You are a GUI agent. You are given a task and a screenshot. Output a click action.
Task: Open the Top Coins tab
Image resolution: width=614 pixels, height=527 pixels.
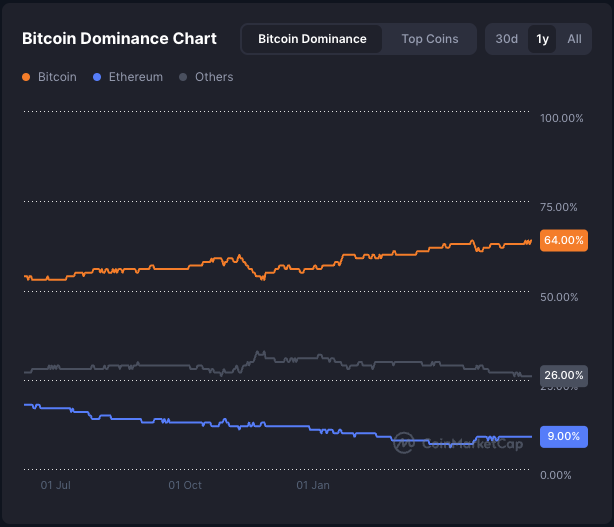pos(430,39)
